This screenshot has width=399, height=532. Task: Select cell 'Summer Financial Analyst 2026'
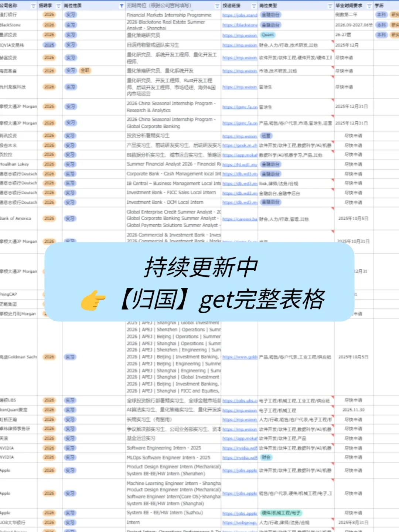coord(173,164)
